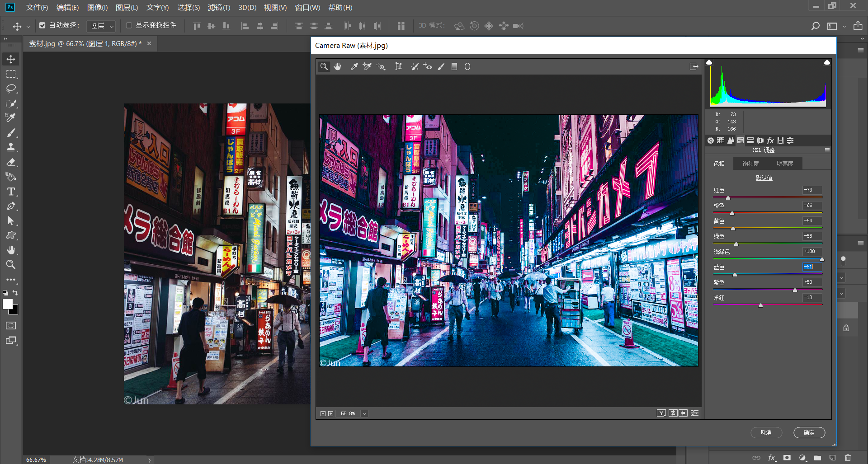Select the Hand tool in Camera Raw toolbar
This screenshot has height=464, width=868.
pyautogui.click(x=337, y=66)
